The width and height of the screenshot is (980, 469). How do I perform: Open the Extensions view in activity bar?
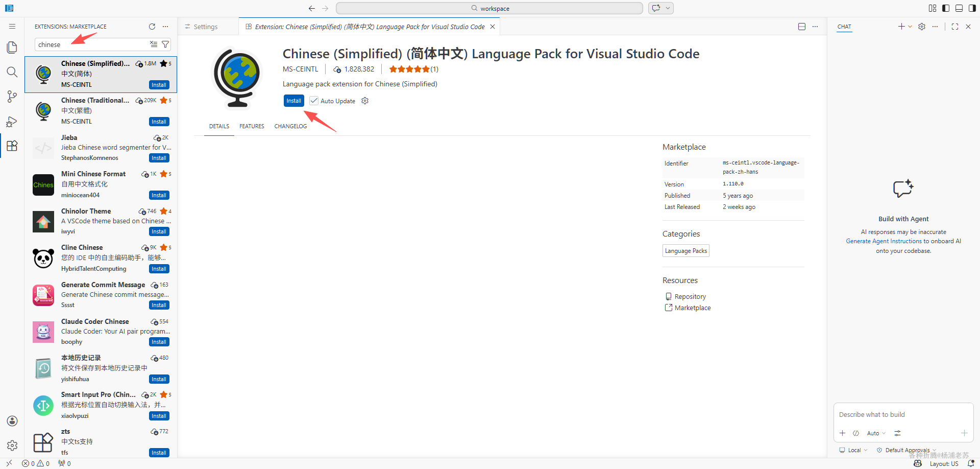[x=12, y=146]
